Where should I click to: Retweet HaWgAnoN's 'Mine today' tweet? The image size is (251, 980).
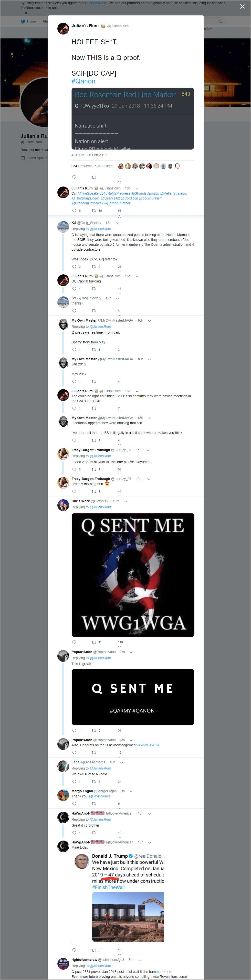point(94,950)
